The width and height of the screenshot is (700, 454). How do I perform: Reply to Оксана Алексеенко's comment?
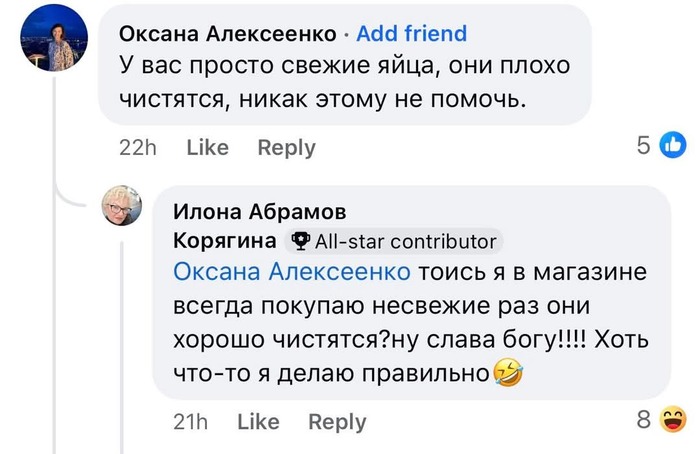click(286, 148)
